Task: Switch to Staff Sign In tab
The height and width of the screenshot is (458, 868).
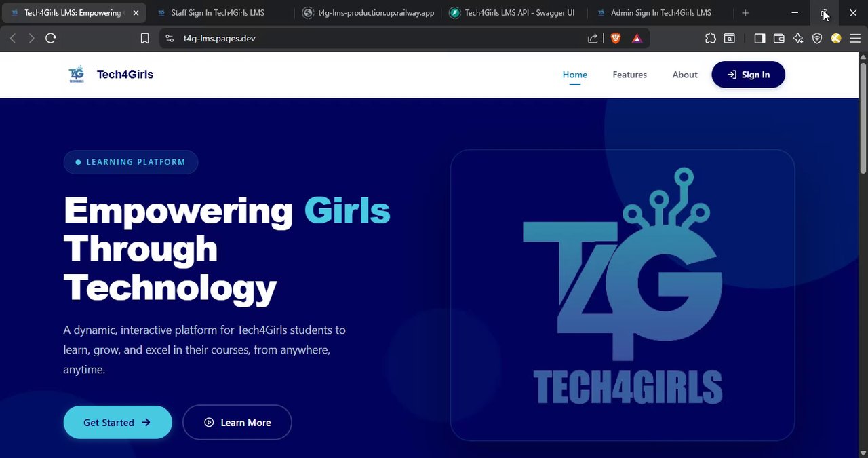Action: (x=218, y=13)
